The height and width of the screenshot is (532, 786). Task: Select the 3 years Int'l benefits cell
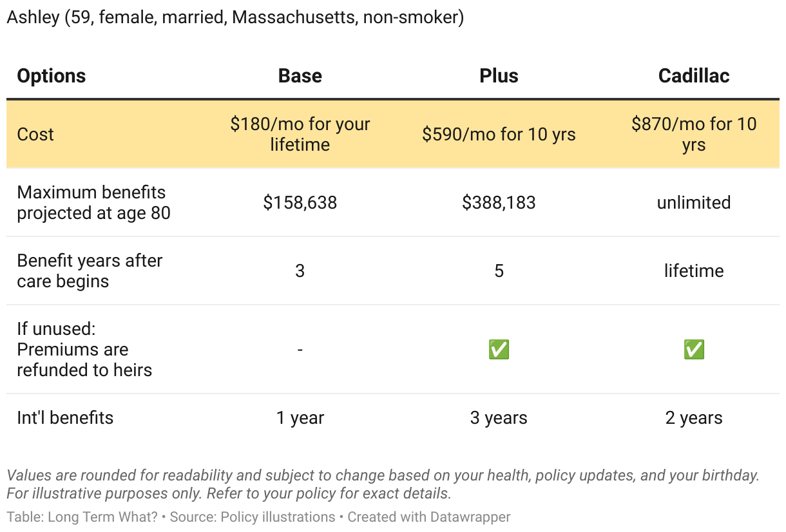[499, 418]
